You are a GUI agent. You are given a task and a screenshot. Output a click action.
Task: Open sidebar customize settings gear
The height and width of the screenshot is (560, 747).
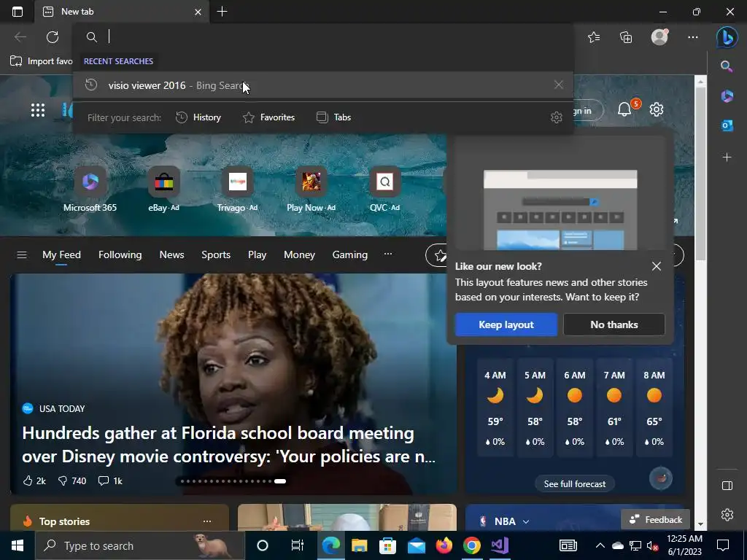(x=727, y=515)
